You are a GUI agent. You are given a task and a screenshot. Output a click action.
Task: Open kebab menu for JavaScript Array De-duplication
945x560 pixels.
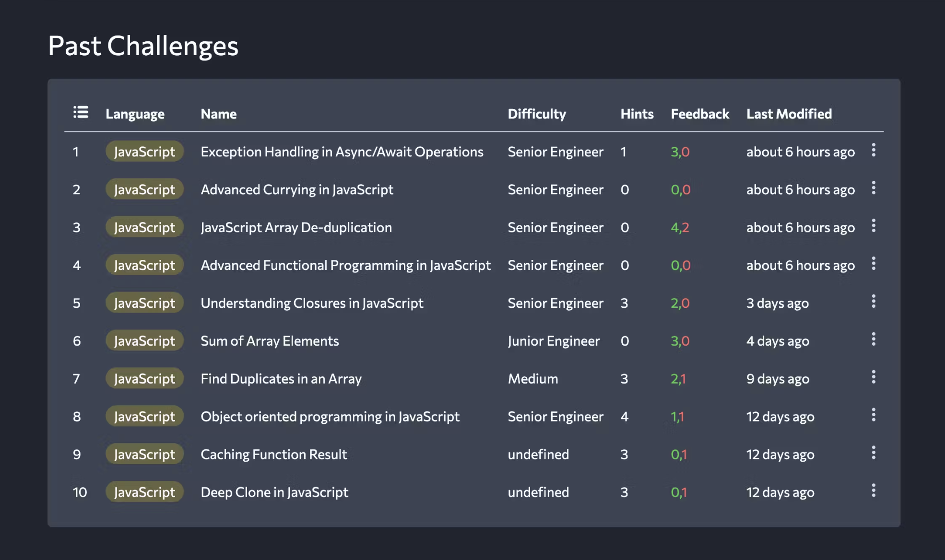(874, 226)
